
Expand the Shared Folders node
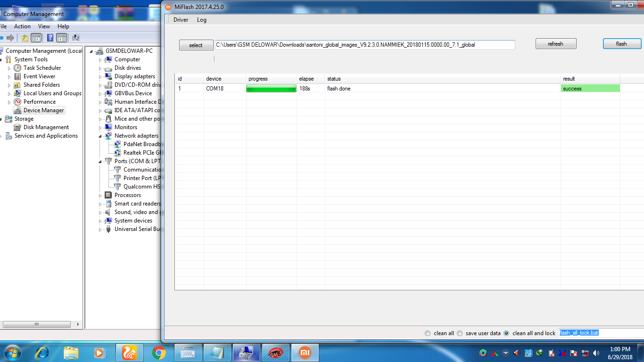(9, 85)
